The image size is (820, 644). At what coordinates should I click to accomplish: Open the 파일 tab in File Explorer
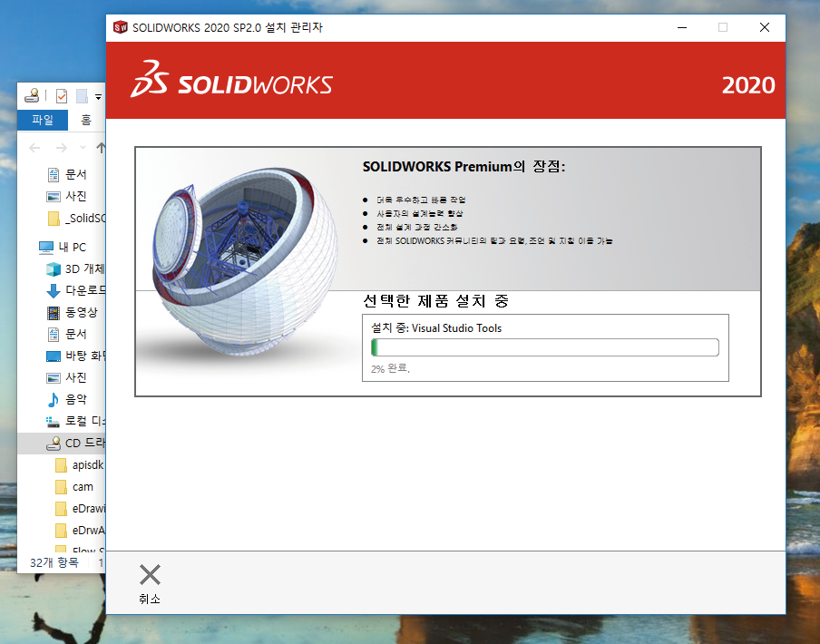pyautogui.click(x=43, y=121)
